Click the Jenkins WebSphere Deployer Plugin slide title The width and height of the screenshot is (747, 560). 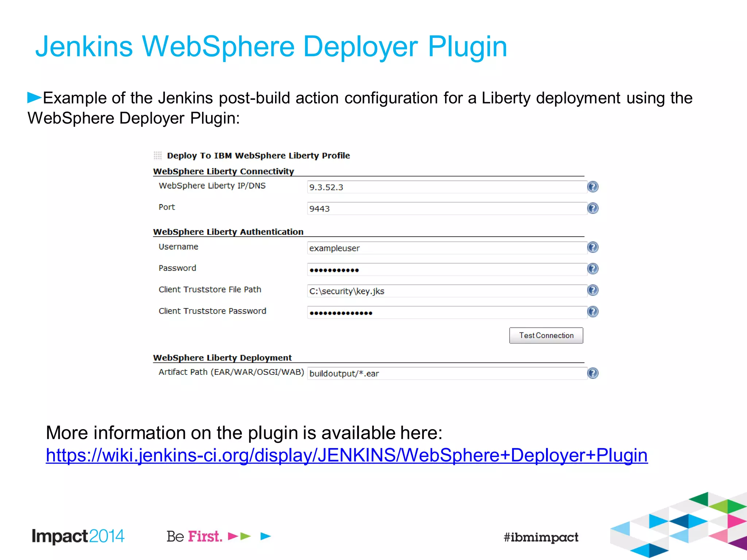click(271, 47)
